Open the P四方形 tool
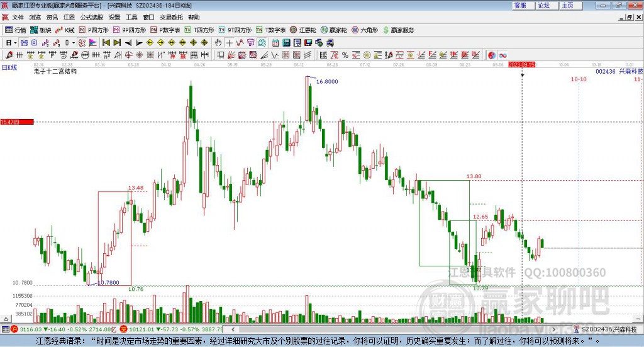 coord(94,30)
